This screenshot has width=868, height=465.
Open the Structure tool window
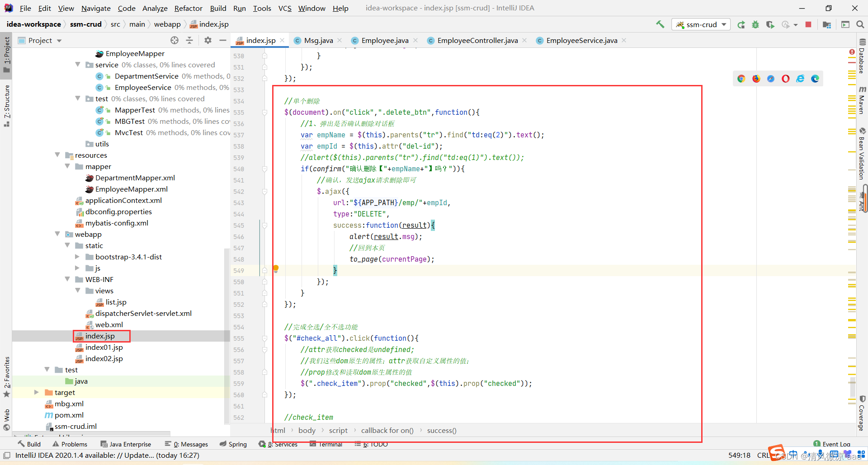[6, 105]
